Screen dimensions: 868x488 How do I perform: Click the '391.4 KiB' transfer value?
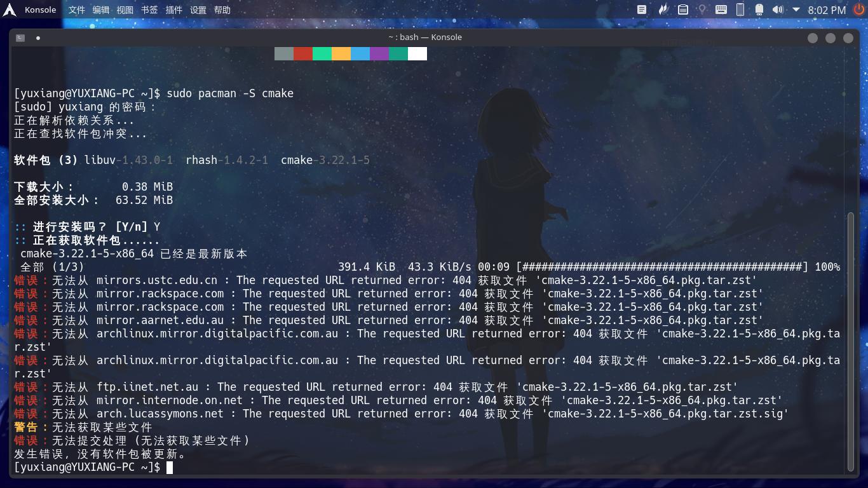coord(367,267)
